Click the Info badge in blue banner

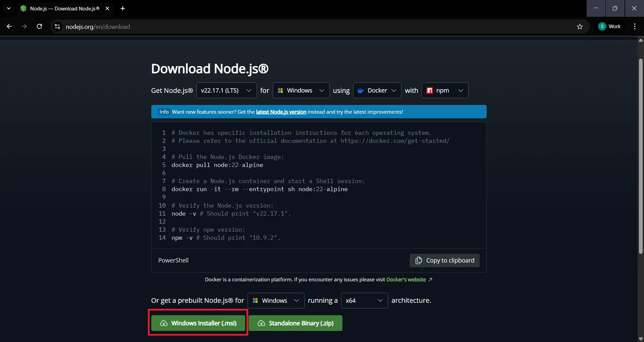tap(164, 112)
